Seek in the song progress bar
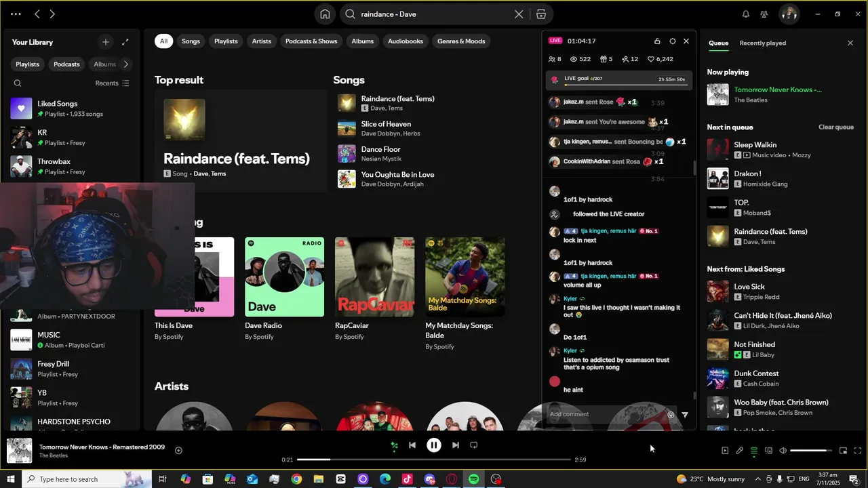 click(434, 460)
